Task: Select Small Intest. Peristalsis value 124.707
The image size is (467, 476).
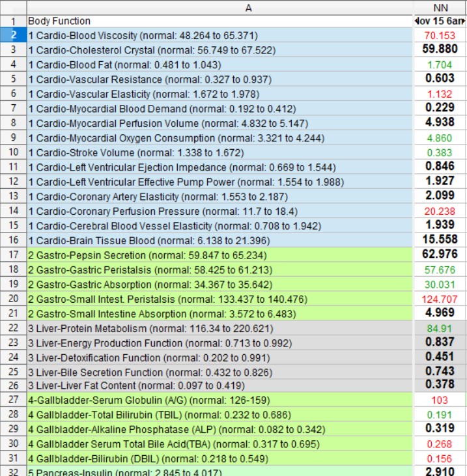Action: tap(440, 299)
